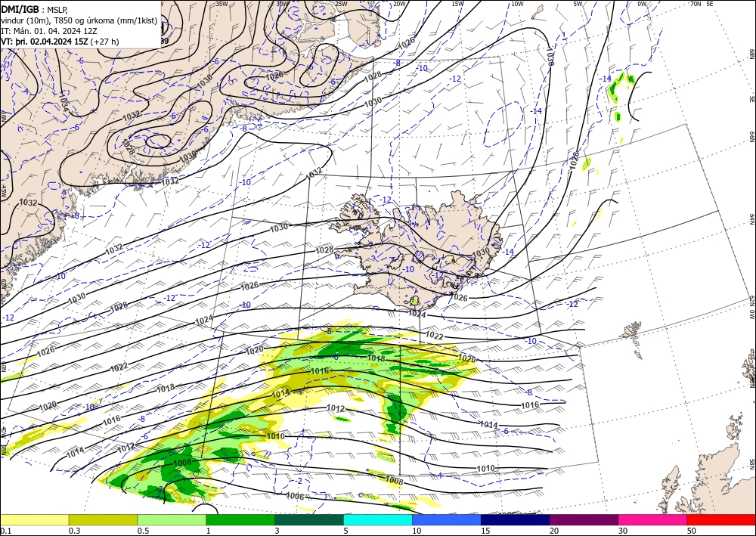
Task: Click the "35W" longitude label
Action: [222, 4]
